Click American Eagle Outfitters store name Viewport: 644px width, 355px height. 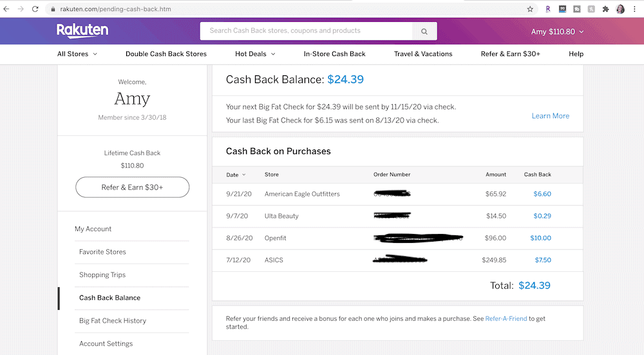(302, 194)
